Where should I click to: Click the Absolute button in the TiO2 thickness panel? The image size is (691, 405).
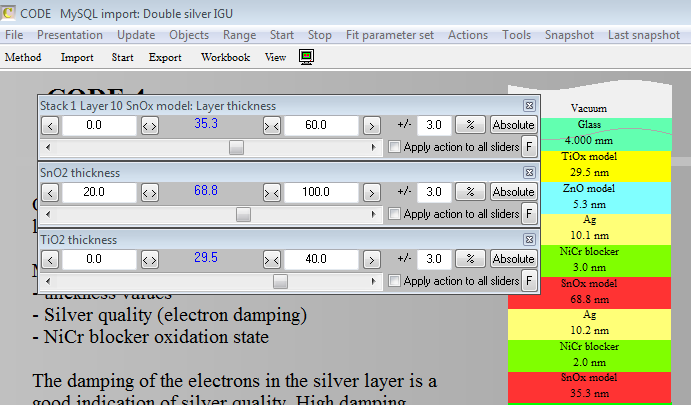(513, 259)
